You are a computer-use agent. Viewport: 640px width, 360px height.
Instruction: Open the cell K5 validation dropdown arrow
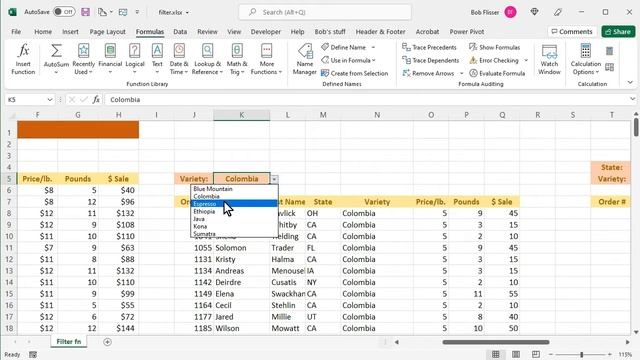coord(274,179)
